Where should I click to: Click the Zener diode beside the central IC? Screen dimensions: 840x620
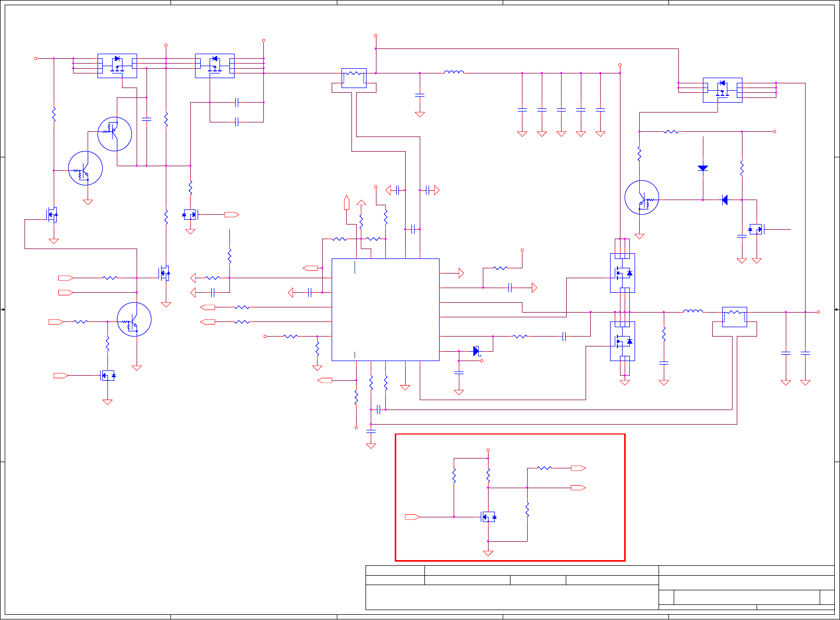pos(477,351)
